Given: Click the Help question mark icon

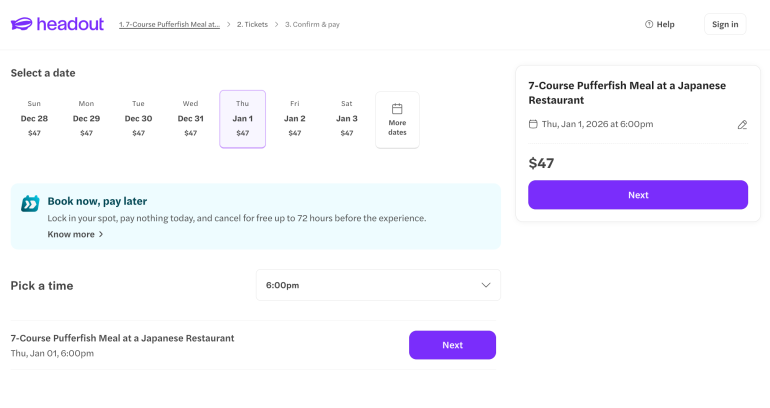Looking at the screenshot, I should [649, 24].
